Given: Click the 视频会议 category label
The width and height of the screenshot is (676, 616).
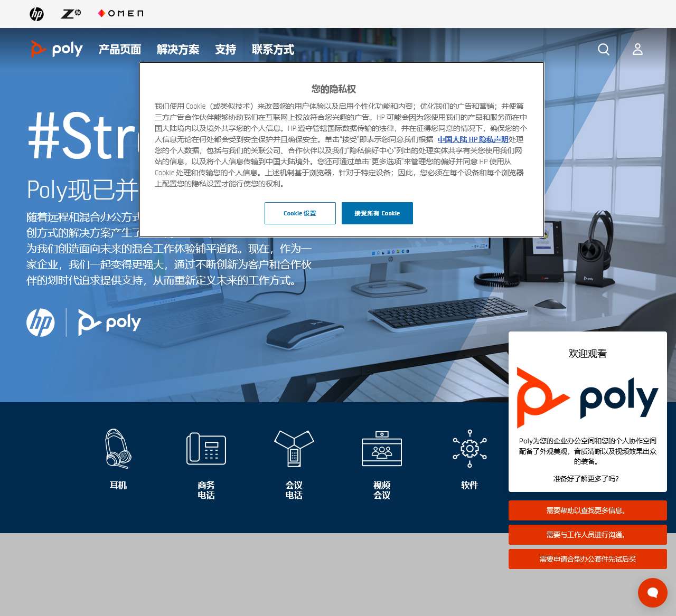Looking at the screenshot, I should coord(382,490).
